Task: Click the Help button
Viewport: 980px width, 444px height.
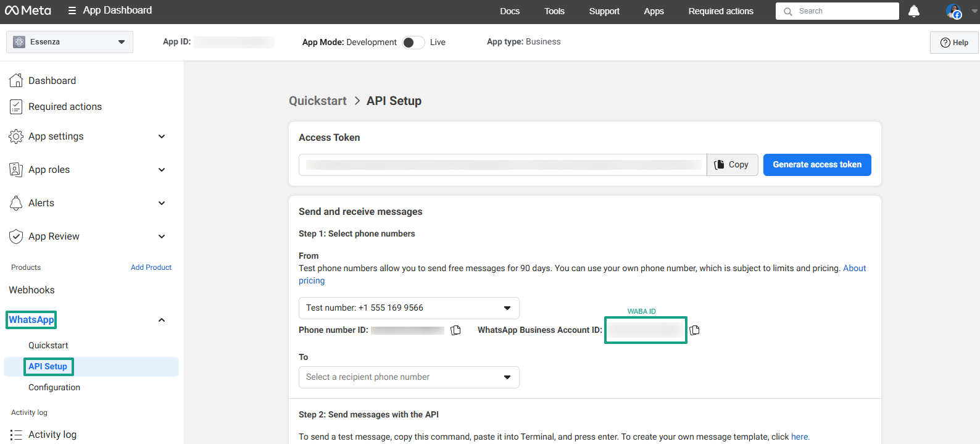Action: click(x=954, y=43)
